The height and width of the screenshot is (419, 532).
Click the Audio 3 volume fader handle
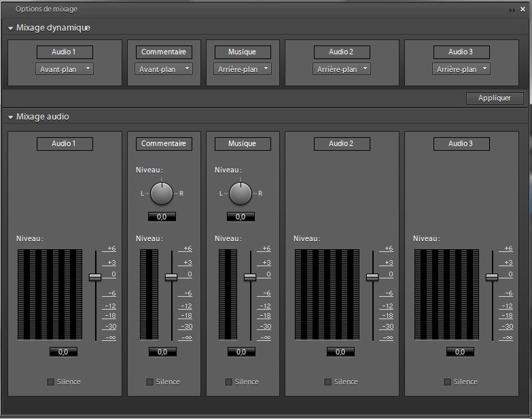pyautogui.click(x=492, y=277)
